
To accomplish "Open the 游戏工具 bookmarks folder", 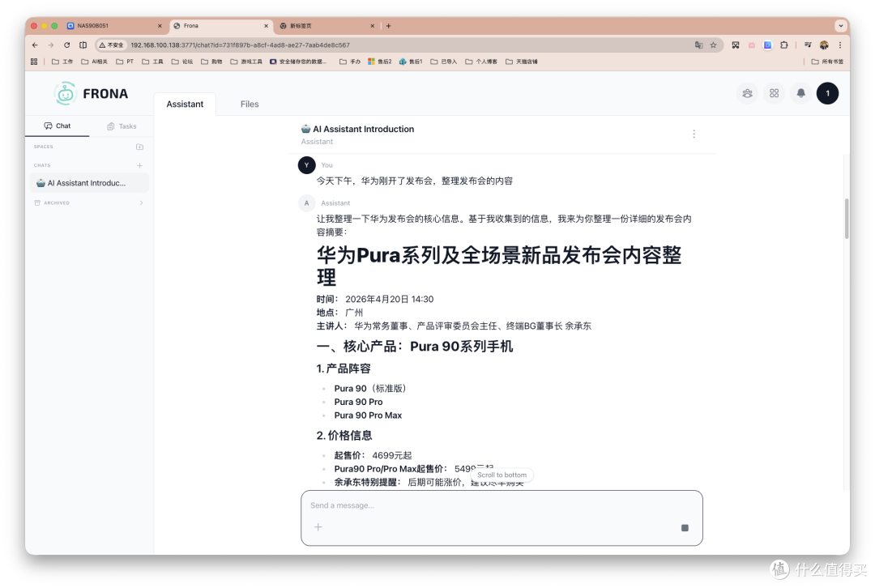I will 246,62.
